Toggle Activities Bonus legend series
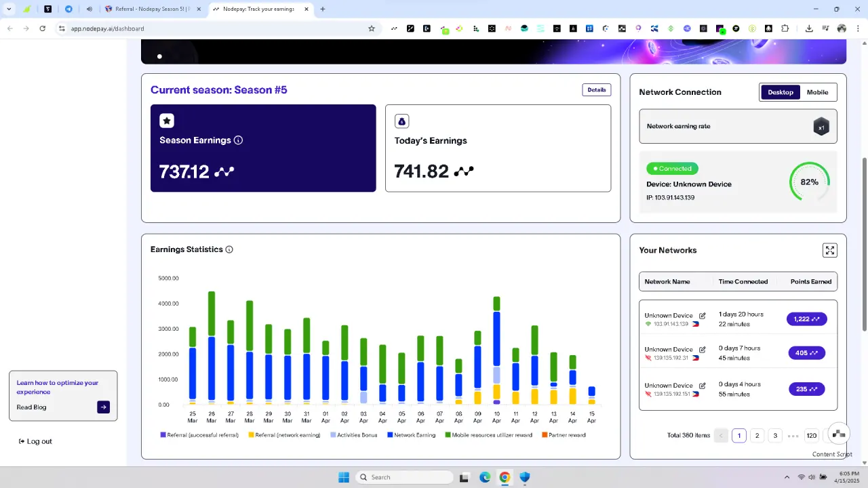Viewport: 868px width, 488px height. 353,435
